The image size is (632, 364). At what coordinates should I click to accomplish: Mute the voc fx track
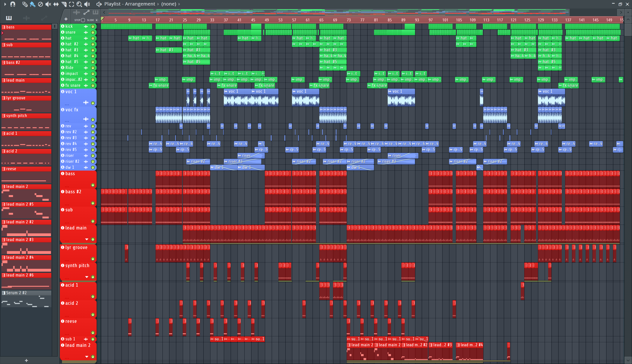[93, 119]
